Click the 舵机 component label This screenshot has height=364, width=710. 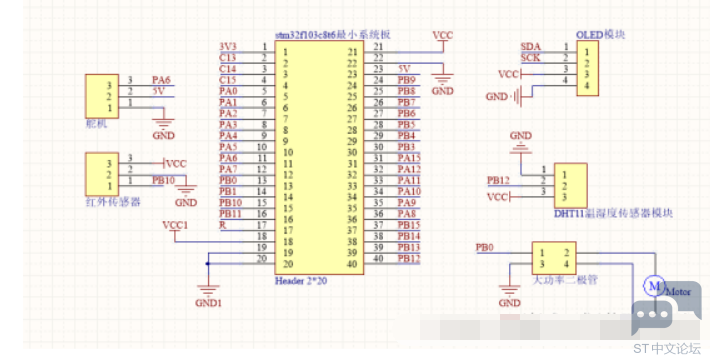pyautogui.click(x=96, y=124)
